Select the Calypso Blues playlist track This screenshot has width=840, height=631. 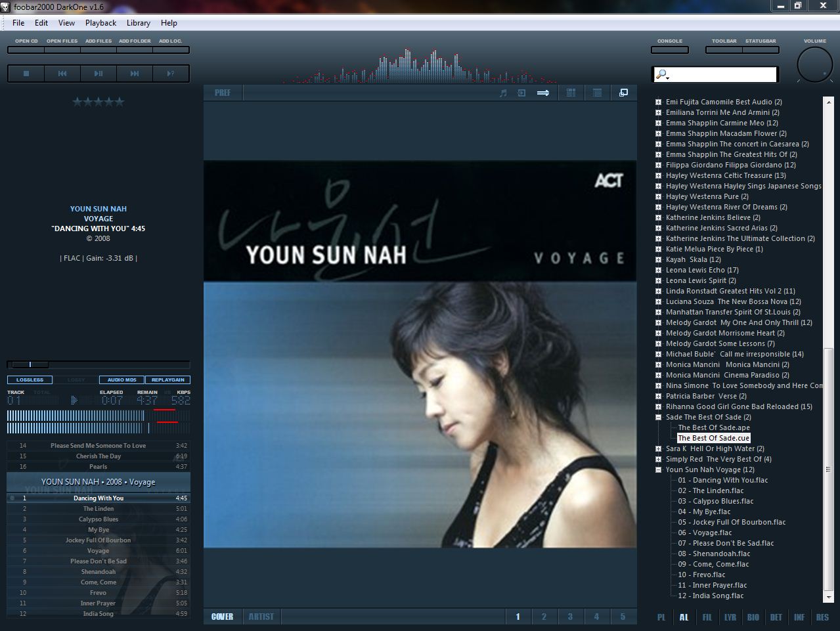point(99,519)
